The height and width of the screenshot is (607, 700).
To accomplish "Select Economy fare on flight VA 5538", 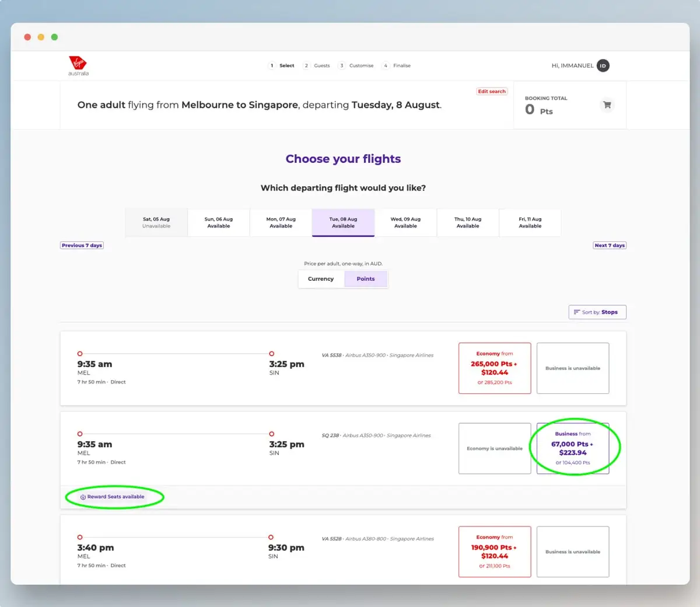I will (x=494, y=368).
